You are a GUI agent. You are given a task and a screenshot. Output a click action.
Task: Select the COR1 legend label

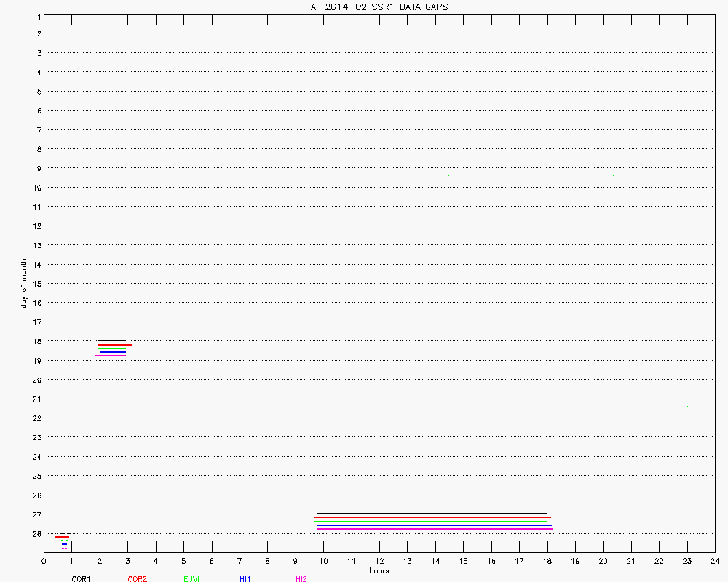coord(81,578)
